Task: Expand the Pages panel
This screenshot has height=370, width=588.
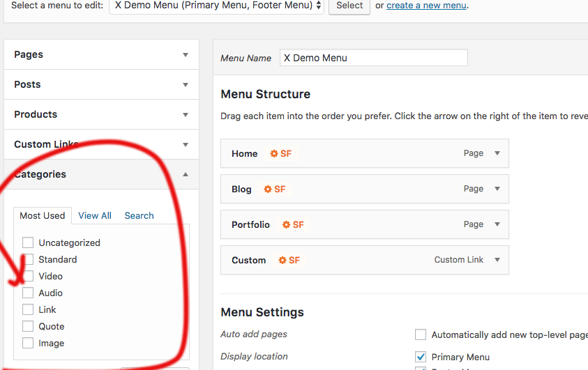Action: 186,54
